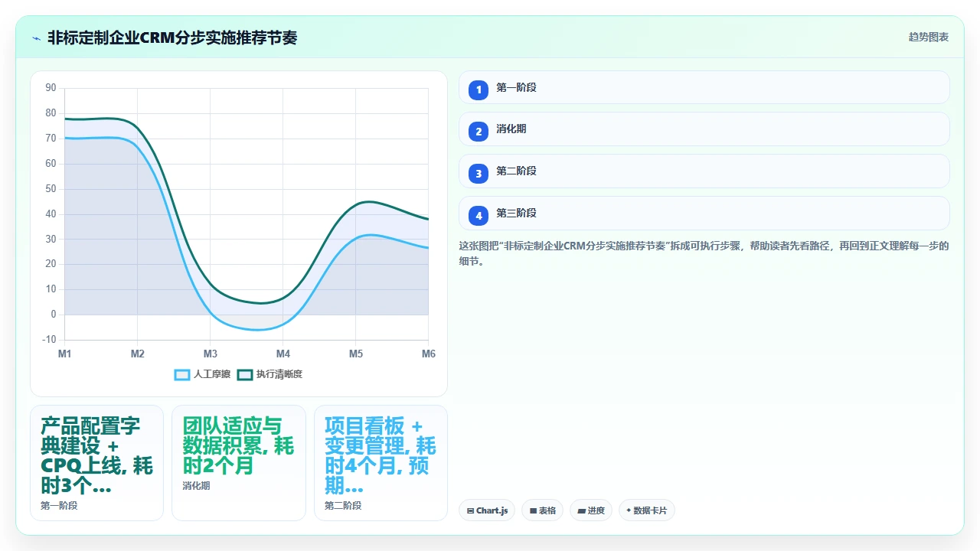Toggle the 执行清晰度 legend swatch
This screenshot has width=980, height=551.
tap(245, 374)
